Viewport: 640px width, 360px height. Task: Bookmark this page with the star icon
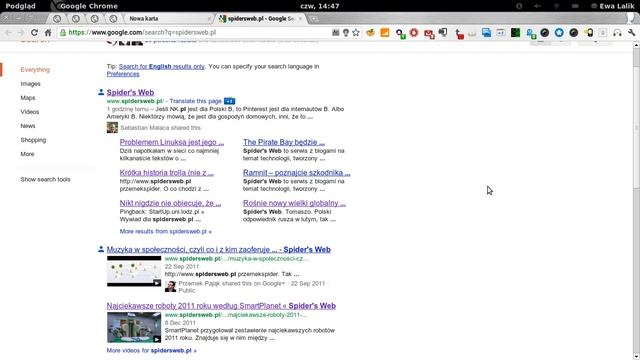(x=356, y=33)
